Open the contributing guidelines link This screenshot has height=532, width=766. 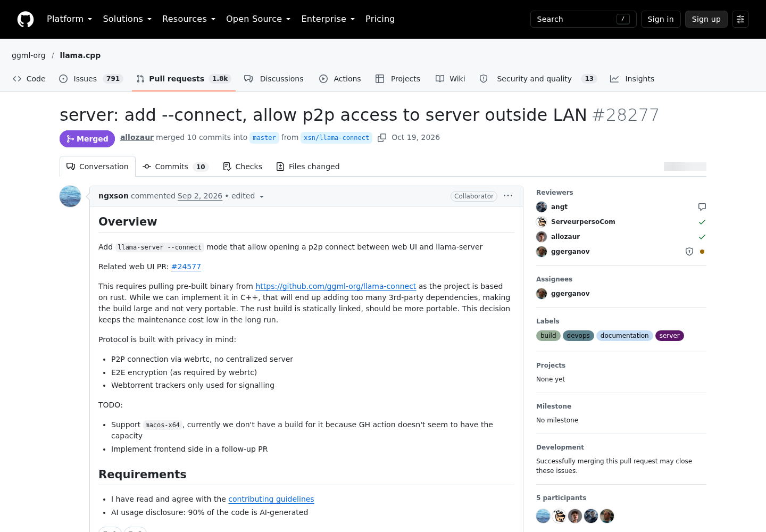pos(271,499)
